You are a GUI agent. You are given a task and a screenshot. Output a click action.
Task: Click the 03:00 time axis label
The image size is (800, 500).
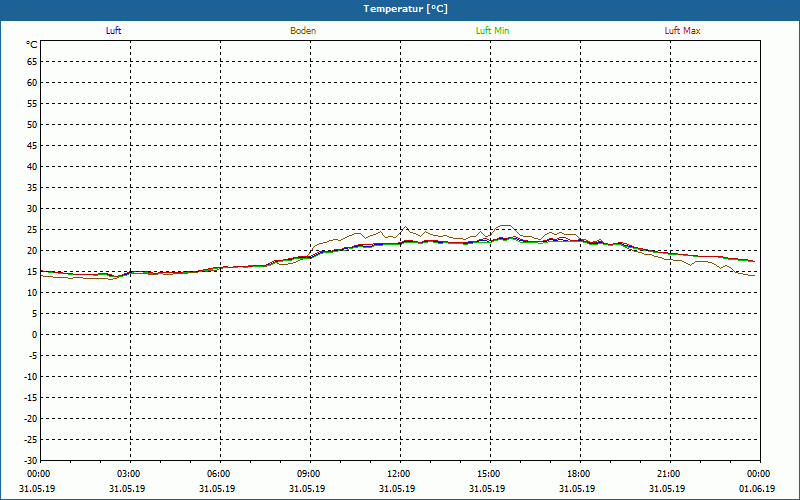129,474
